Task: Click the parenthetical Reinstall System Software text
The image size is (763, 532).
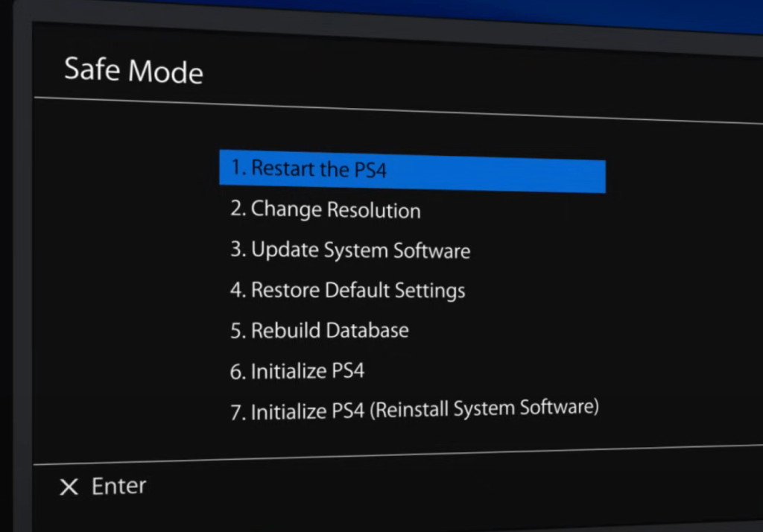Action: (484, 408)
